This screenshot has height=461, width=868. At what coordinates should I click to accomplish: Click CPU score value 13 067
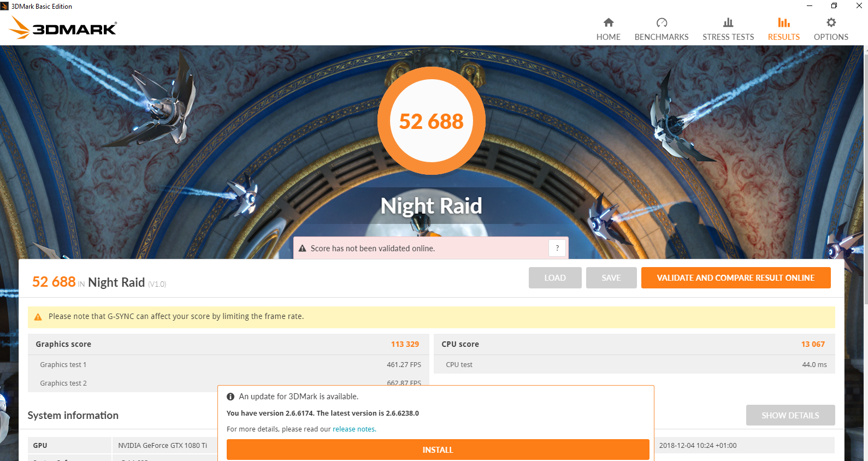coord(813,344)
